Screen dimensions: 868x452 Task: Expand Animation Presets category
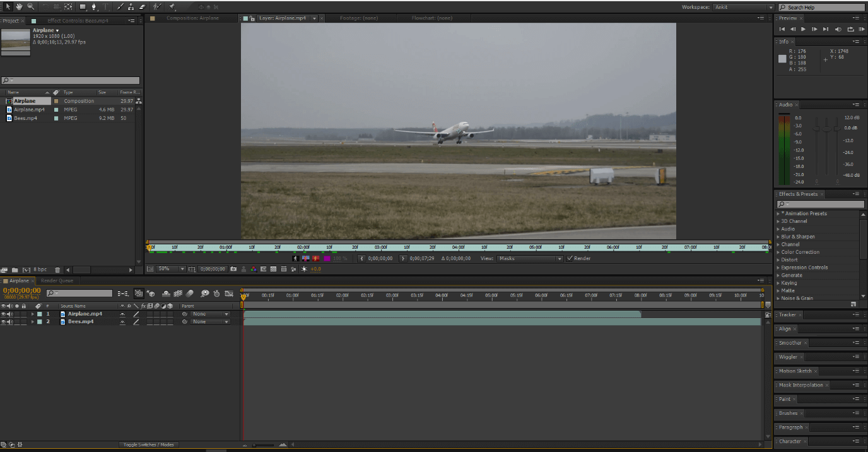pos(778,213)
